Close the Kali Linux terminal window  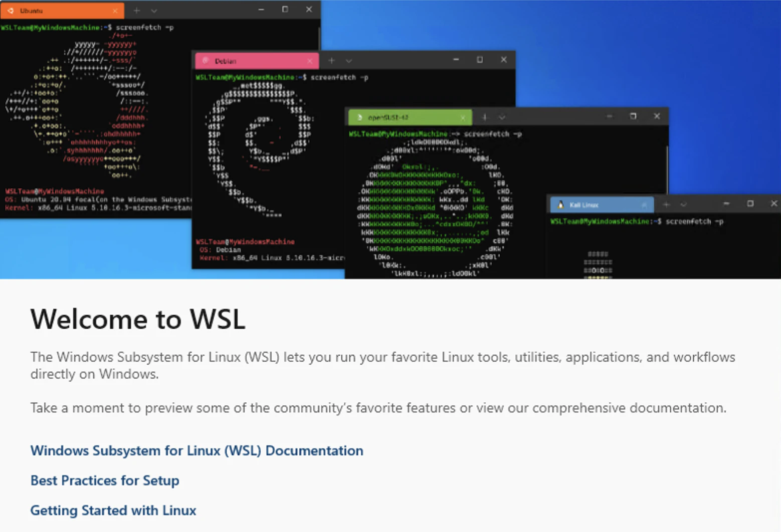point(773,203)
